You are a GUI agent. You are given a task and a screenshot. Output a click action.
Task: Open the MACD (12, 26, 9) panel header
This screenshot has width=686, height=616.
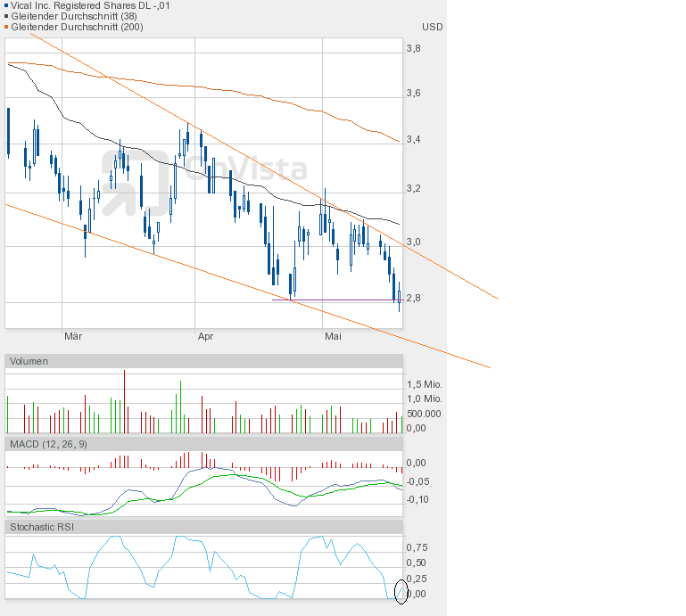pos(47,443)
